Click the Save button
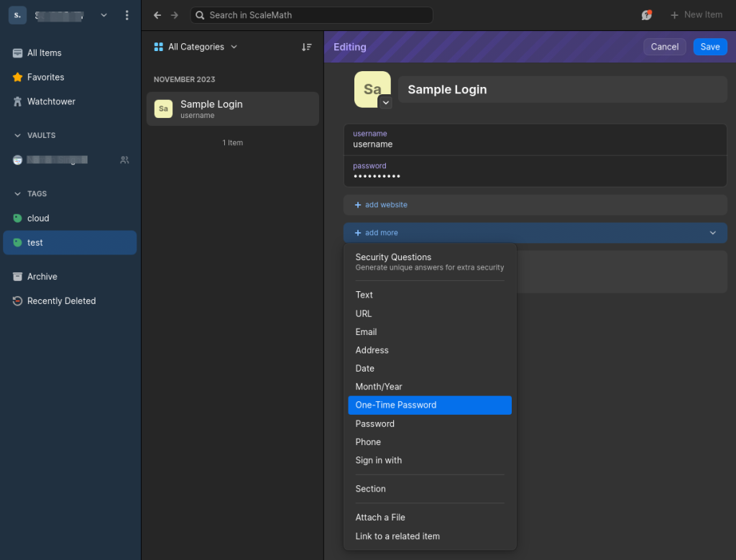The width and height of the screenshot is (736, 560). pos(709,46)
